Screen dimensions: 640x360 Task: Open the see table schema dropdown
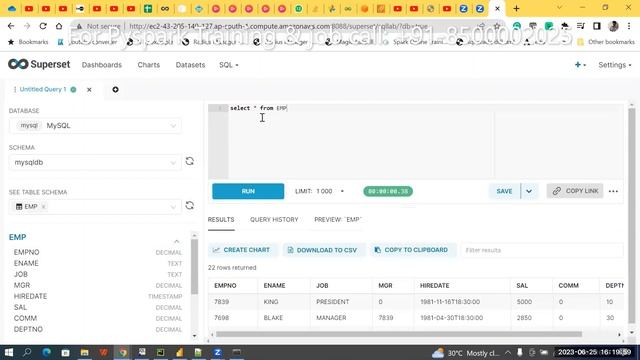[x=95, y=207]
